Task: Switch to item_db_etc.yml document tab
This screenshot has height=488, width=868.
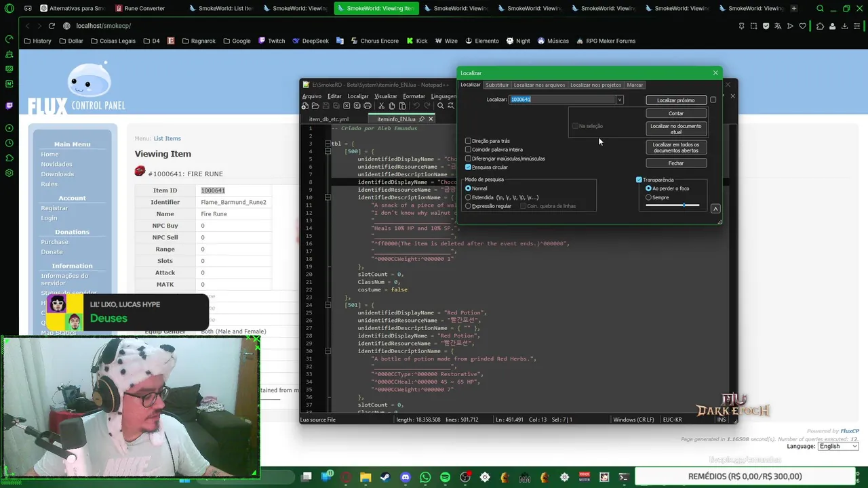Action: 329,119
